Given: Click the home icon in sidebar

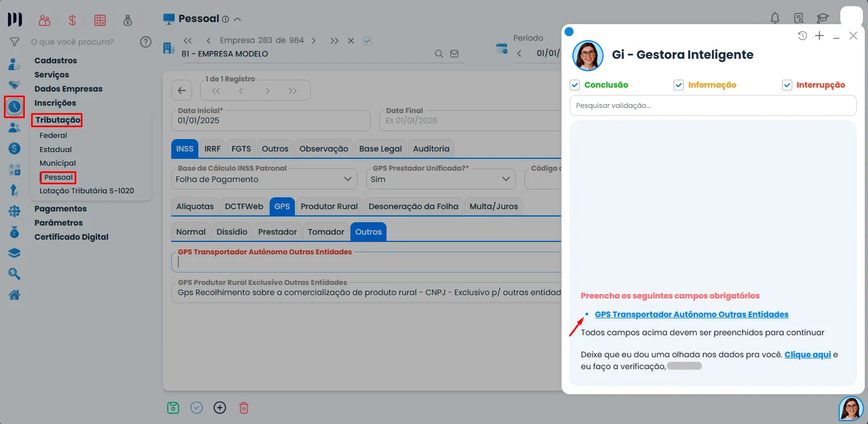Looking at the screenshot, I should click(x=15, y=295).
